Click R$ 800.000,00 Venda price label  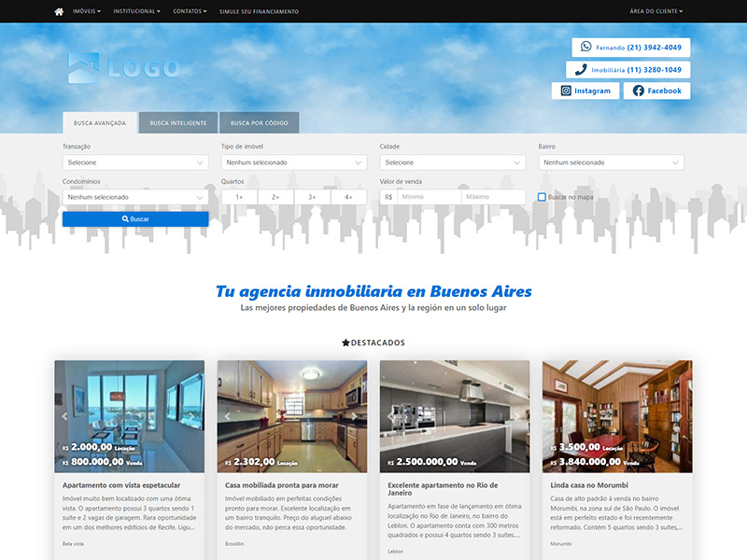(102, 462)
